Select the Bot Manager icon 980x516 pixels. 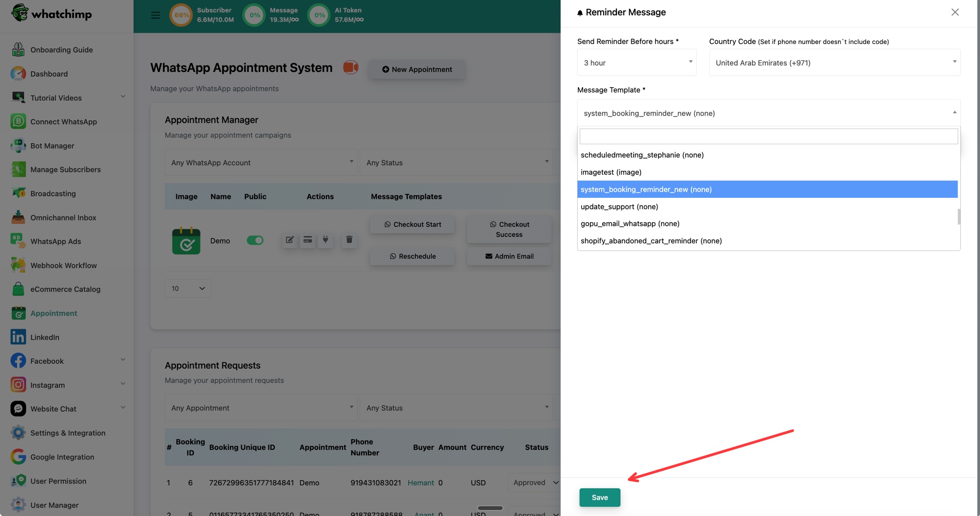pos(18,145)
